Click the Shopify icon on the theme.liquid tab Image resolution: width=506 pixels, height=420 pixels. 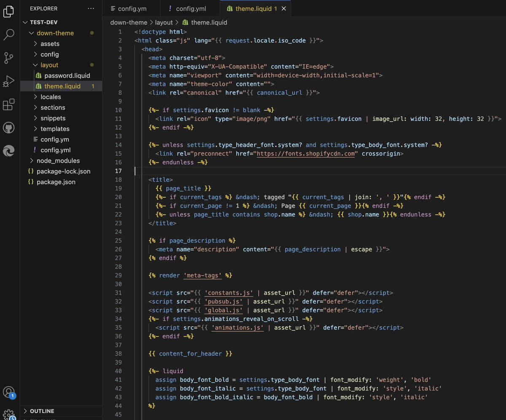point(230,8)
